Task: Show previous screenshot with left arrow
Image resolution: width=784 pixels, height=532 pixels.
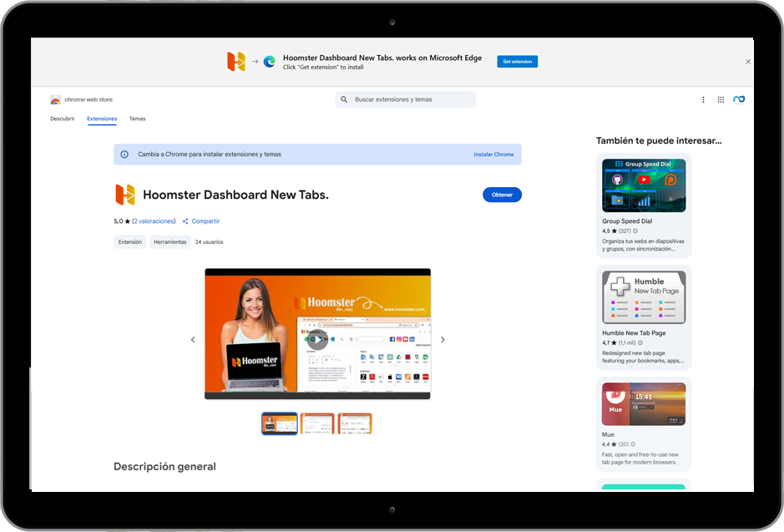Action: coord(193,340)
